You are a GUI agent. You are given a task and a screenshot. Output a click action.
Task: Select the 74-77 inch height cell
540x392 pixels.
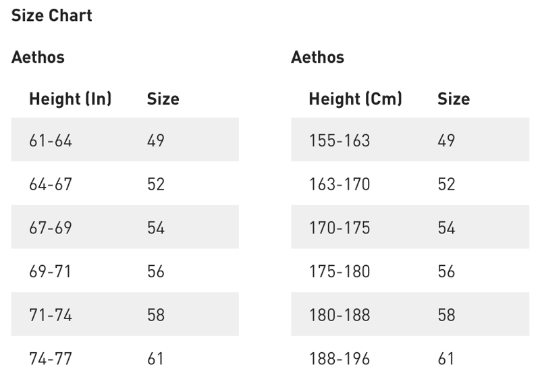pos(51,359)
